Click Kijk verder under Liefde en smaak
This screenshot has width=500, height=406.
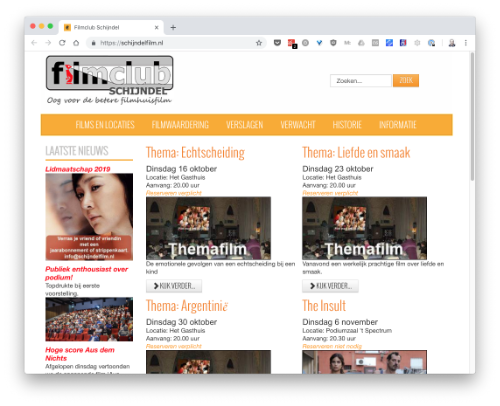[330, 286]
